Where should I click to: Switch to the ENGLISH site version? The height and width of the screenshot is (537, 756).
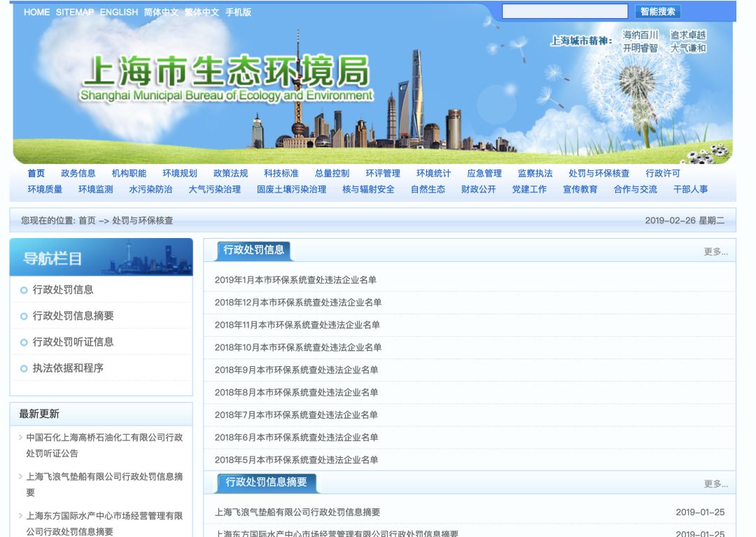(x=120, y=11)
